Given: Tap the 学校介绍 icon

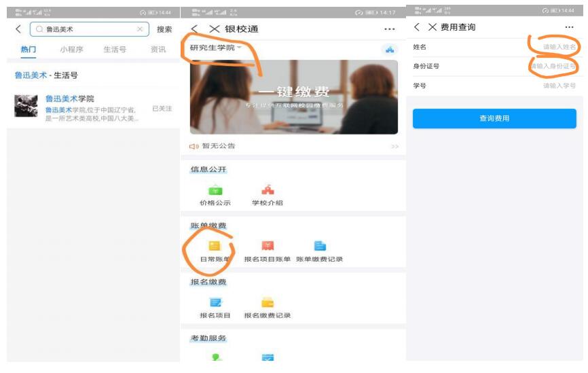Looking at the screenshot, I should (267, 191).
